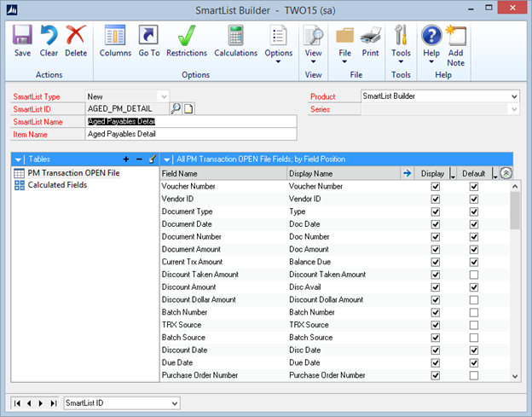The height and width of the screenshot is (417, 532).
Task: Click the scrollbar up arrow
Action: (515, 186)
